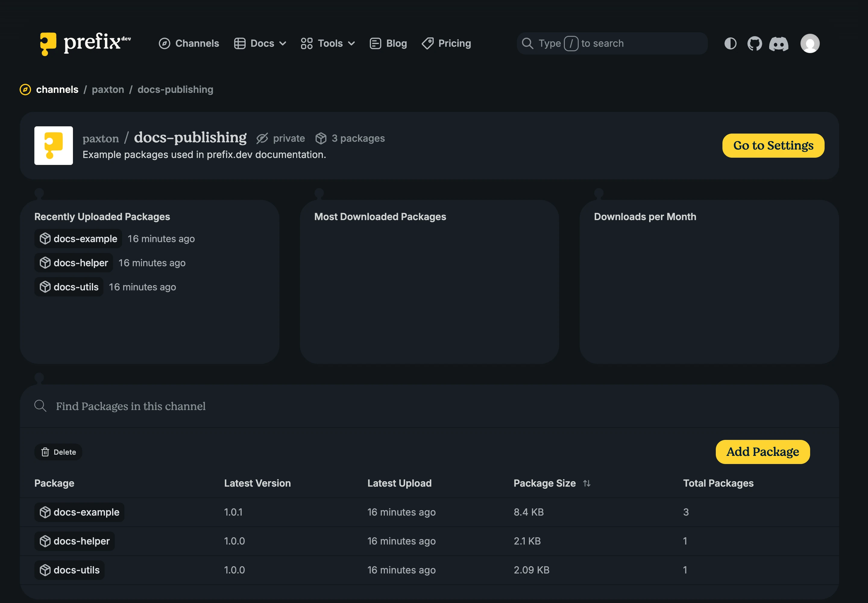Click the Total Packages column header
868x603 pixels.
coord(719,483)
